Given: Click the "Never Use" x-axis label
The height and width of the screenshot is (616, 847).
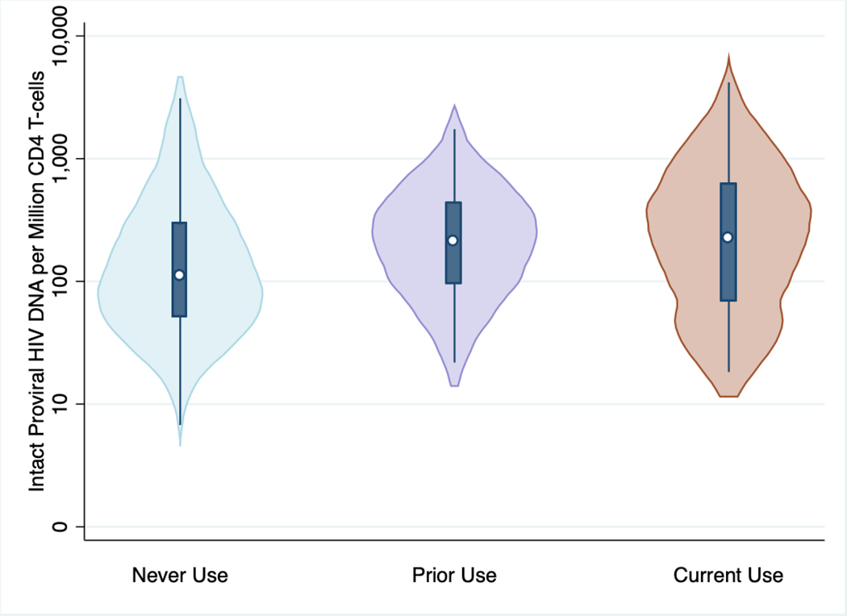Looking at the screenshot, I should click(180, 576).
